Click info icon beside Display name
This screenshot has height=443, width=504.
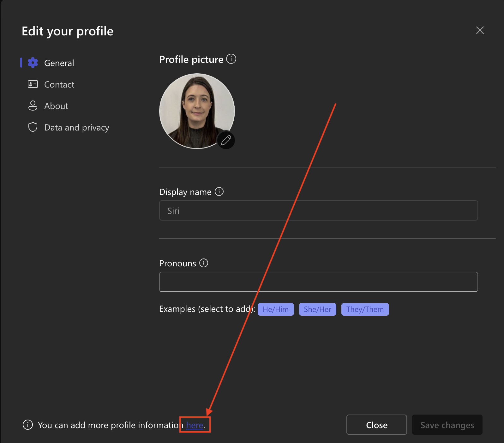(219, 191)
